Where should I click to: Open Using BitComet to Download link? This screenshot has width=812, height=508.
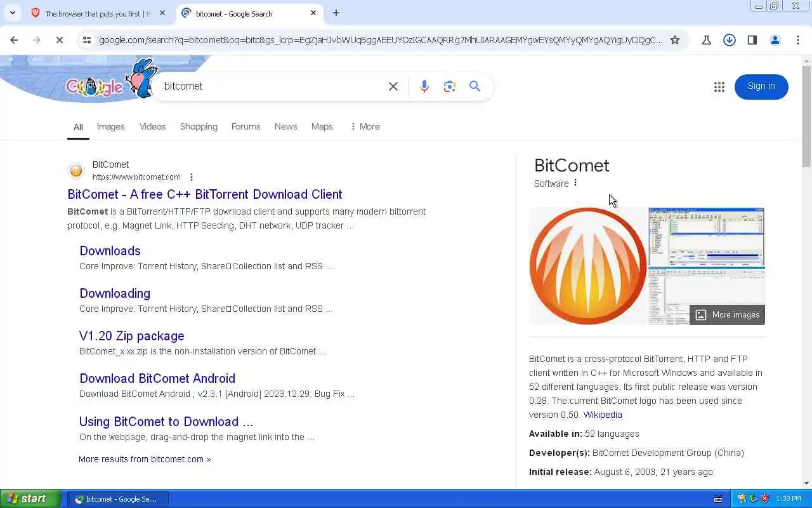click(166, 422)
